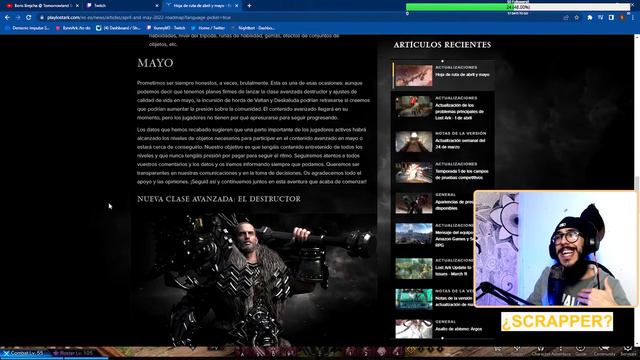Click the streamer webcam overlay

(x=556, y=249)
